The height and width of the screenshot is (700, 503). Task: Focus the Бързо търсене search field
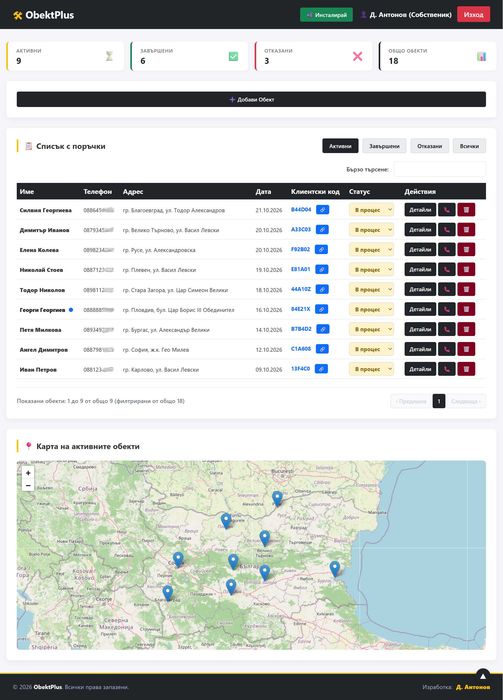(x=440, y=169)
